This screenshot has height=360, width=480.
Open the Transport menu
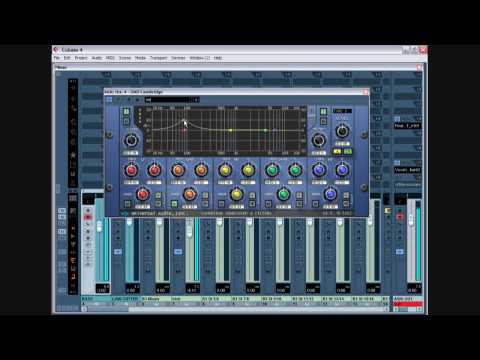(x=158, y=58)
